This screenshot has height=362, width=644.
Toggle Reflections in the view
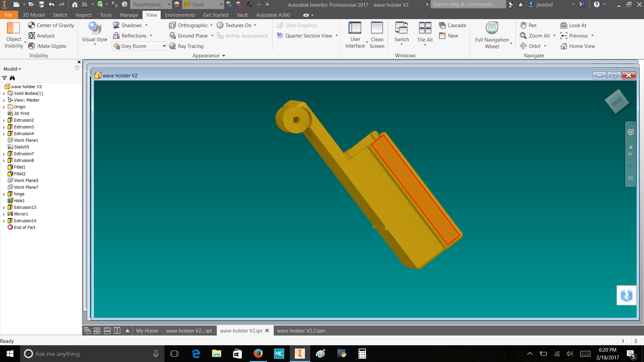coord(129,36)
